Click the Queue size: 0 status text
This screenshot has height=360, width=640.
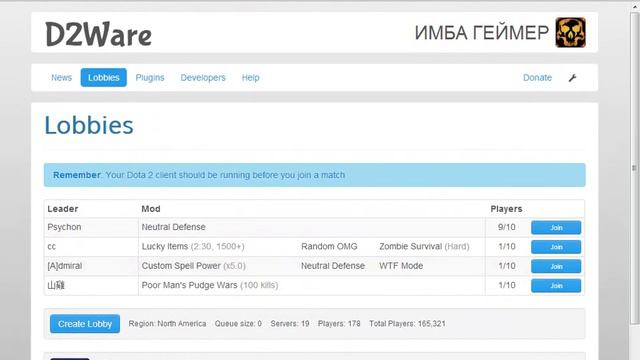[x=238, y=324]
